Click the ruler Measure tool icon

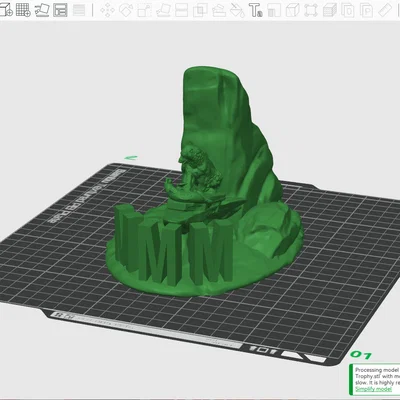pos(385,10)
